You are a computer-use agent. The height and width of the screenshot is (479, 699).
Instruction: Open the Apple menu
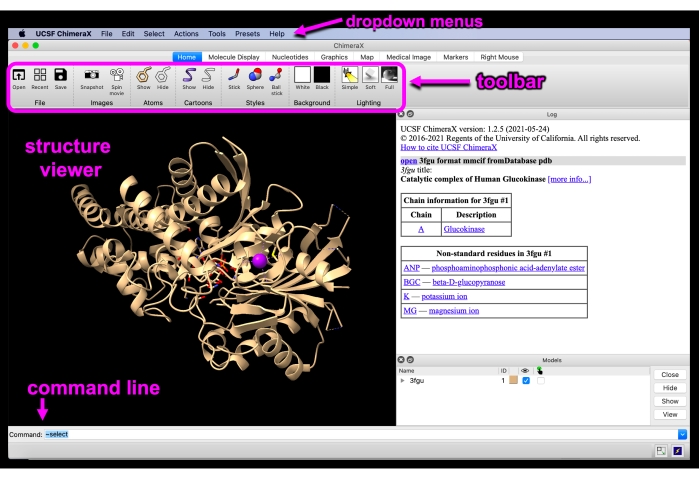coord(22,33)
